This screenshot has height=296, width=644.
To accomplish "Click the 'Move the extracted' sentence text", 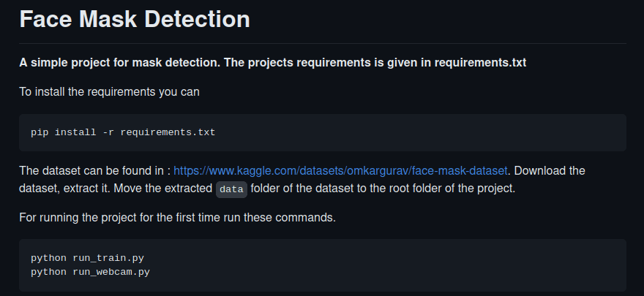I will point(162,189).
